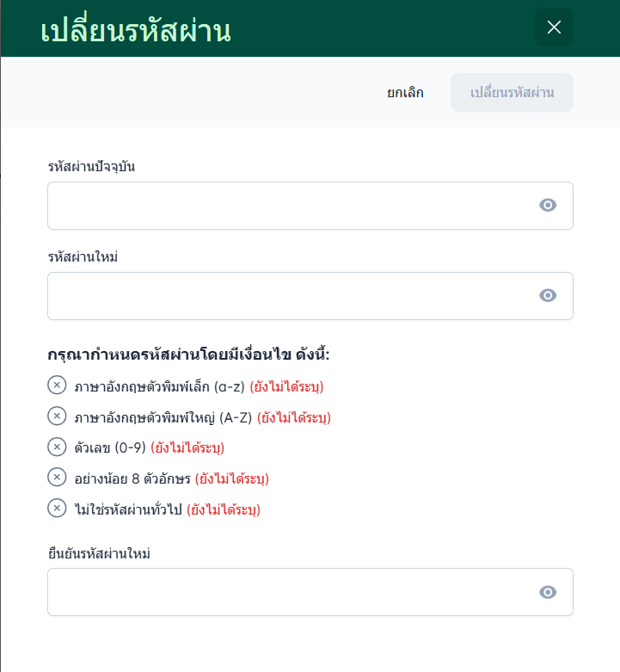The image size is (620, 672).
Task: Click the ยกเลิก button
Action: tap(405, 93)
